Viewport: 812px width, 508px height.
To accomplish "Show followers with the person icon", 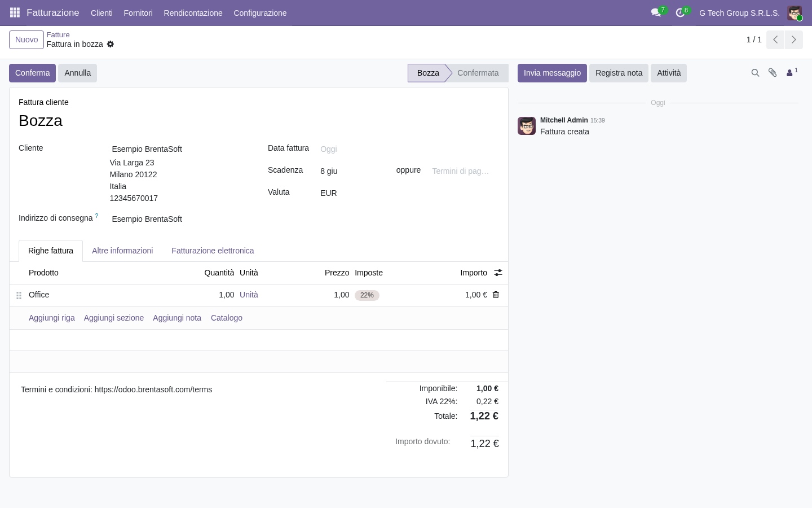I will click(792, 72).
